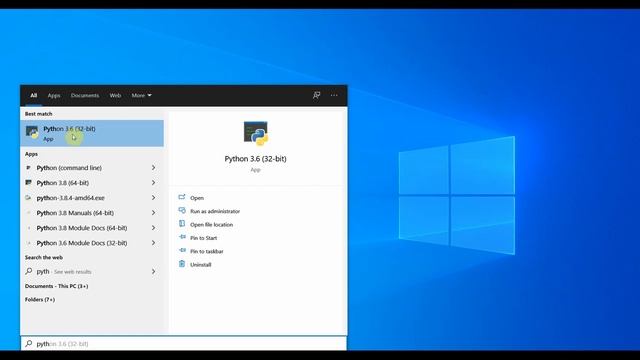Choose Pin to Start
The width and height of the screenshot is (640, 360).
204,238
